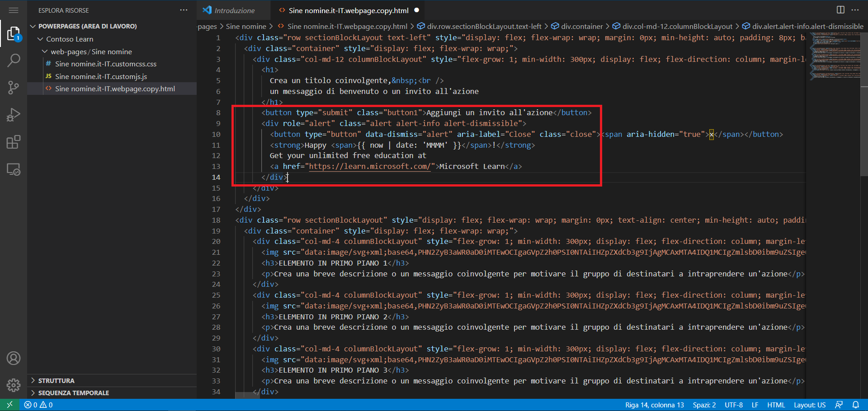Open the hamburger application menu
The width and height of the screenshot is (868, 411).
click(14, 10)
